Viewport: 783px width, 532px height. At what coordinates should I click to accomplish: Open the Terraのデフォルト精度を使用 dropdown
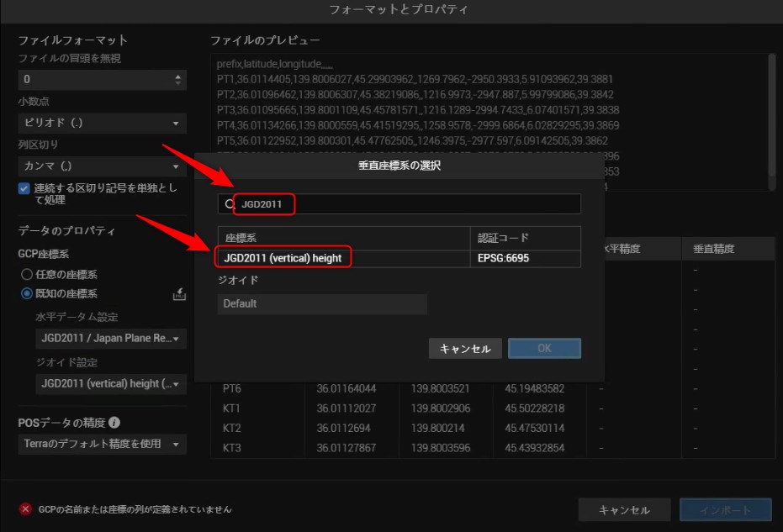[102, 444]
